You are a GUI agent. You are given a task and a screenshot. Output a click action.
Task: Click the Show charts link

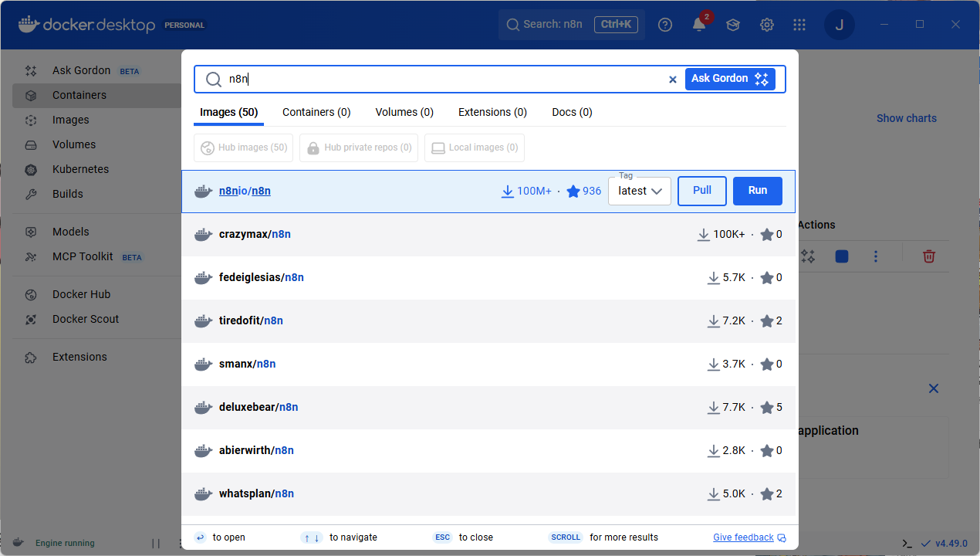tap(907, 118)
